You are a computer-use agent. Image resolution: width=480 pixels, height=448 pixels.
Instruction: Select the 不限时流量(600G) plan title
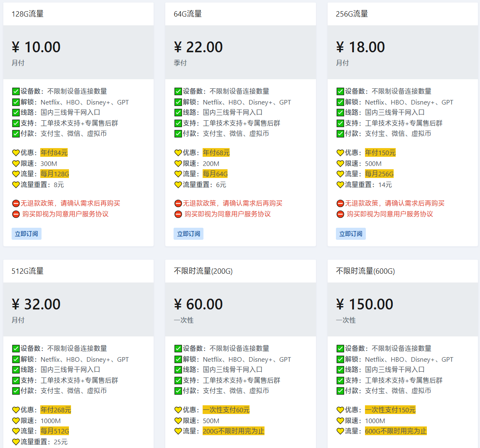click(x=365, y=271)
